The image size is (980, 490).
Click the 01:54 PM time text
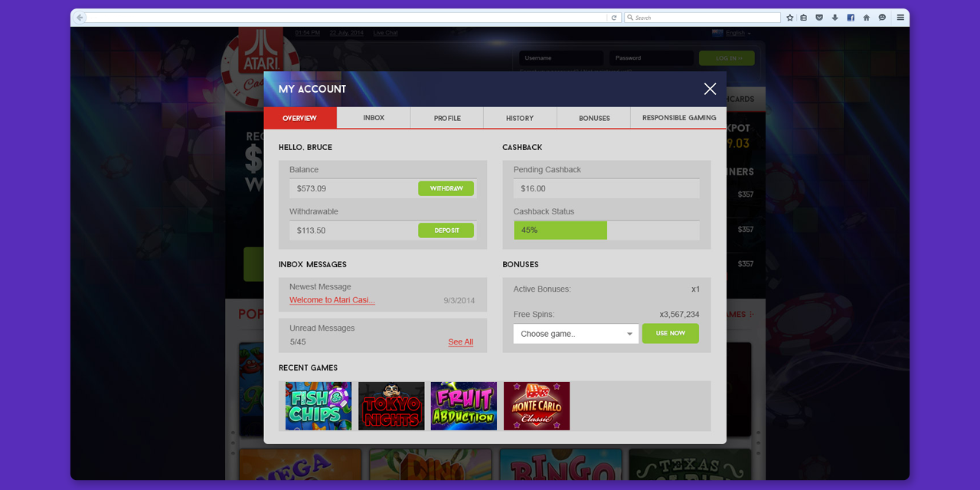(308, 33)
